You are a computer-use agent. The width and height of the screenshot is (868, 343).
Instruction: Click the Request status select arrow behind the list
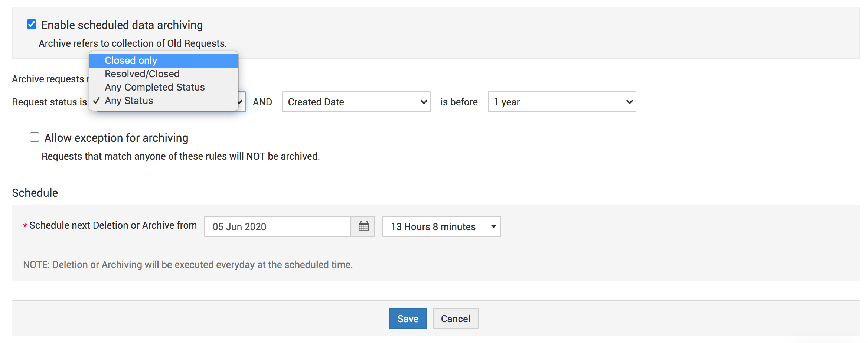pos(241,102)
